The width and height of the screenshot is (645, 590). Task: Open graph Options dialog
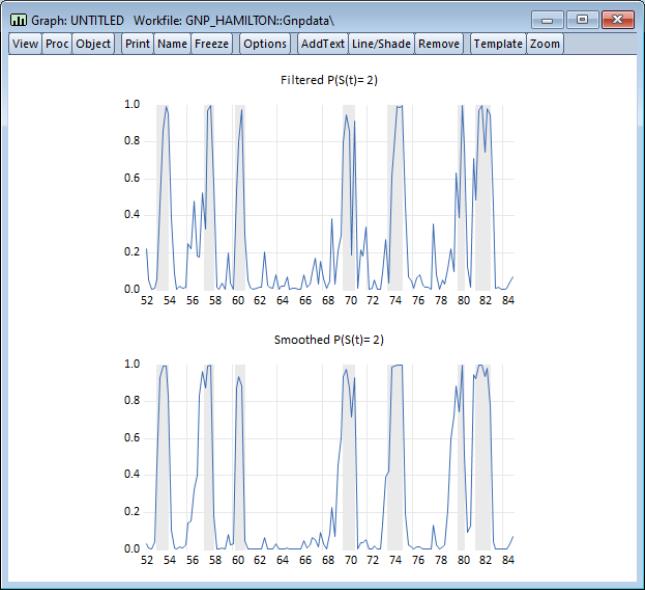pyautogui.click(x=265, y=44)
